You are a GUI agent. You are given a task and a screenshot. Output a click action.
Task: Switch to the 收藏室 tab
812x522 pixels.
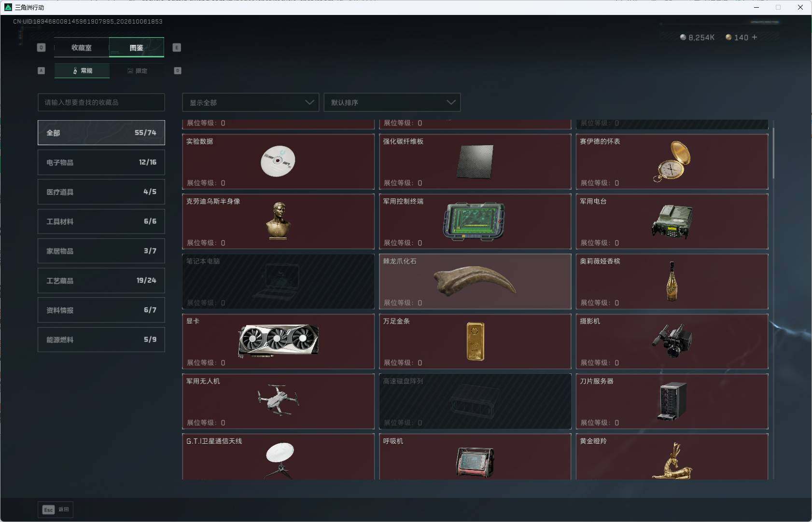[x=82, y=47]
